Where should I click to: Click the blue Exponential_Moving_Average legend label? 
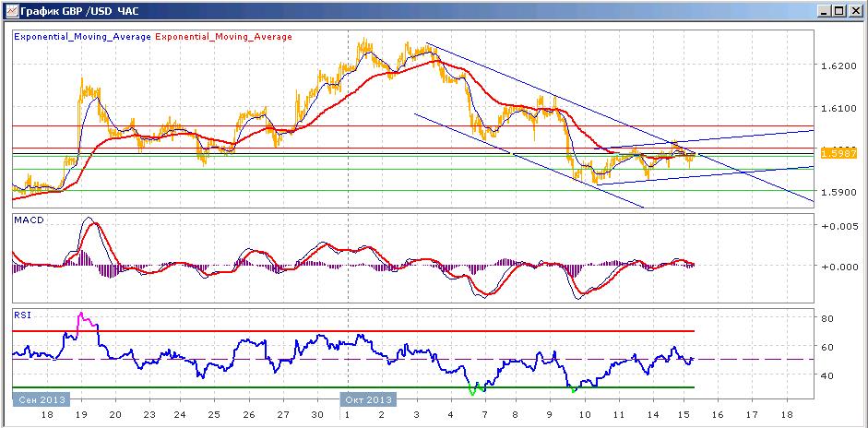pyautogui.click(x=82, y=37)
